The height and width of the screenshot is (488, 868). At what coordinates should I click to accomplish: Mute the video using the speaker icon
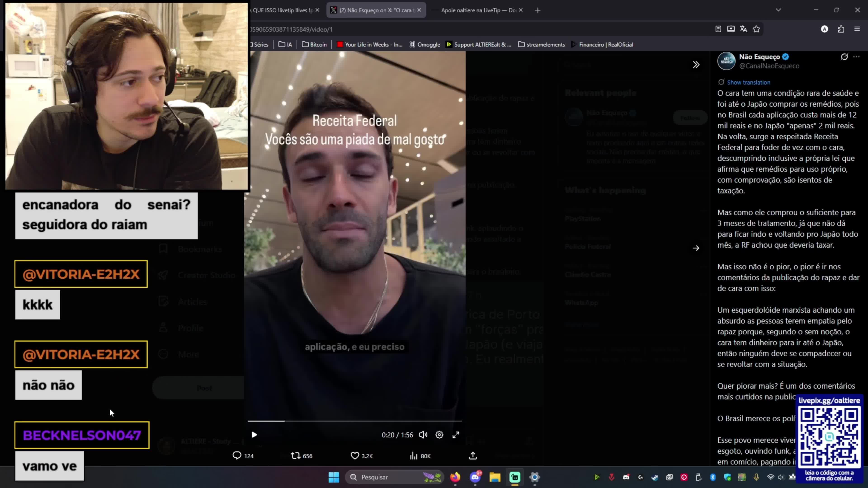[x=423, y=435]
